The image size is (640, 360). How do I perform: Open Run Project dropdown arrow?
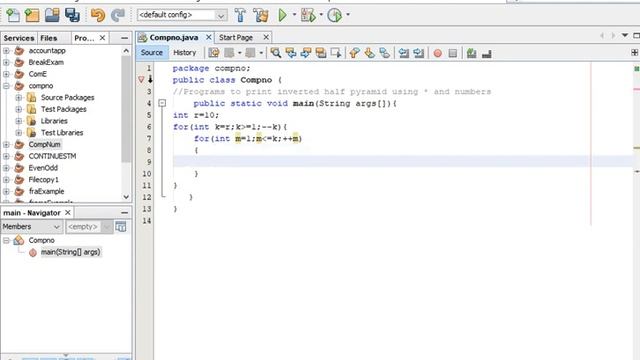(294, 15)
